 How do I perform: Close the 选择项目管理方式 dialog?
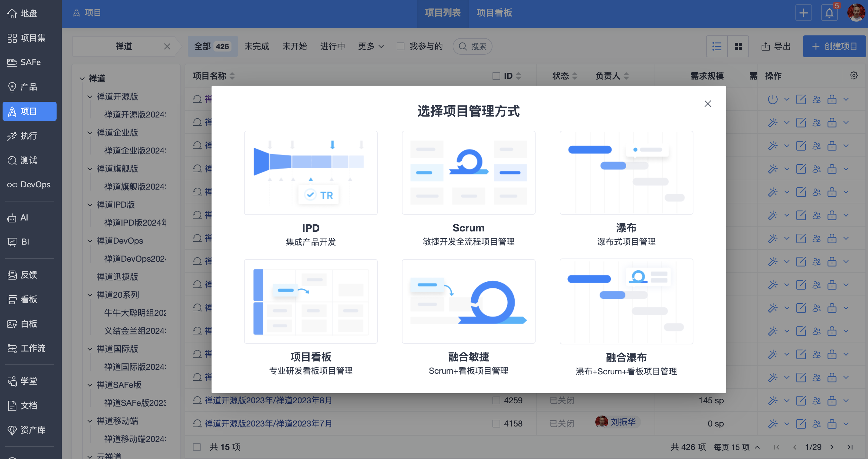[708, 104]
